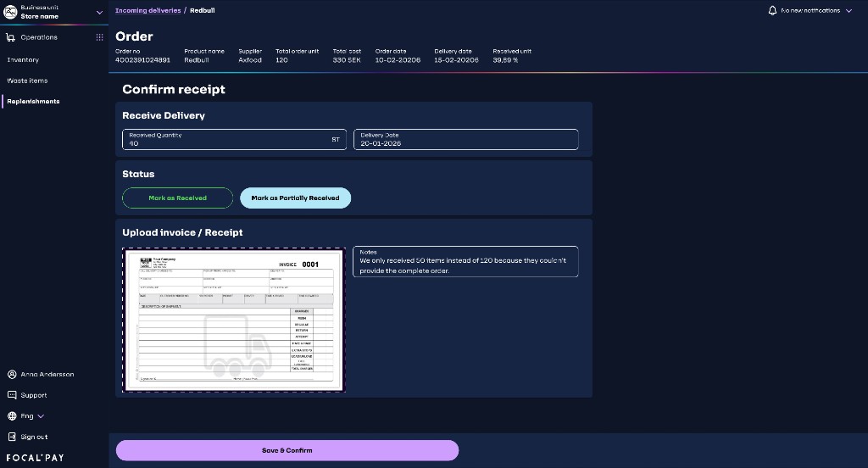Image resolution: width=868 pixels, height=468 pixels.
Task: Click the store avatar icon
Action: [10, 12]
